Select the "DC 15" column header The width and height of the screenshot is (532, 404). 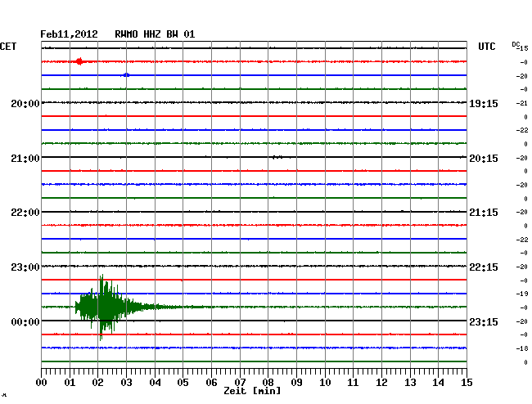(x=520, y=47)
